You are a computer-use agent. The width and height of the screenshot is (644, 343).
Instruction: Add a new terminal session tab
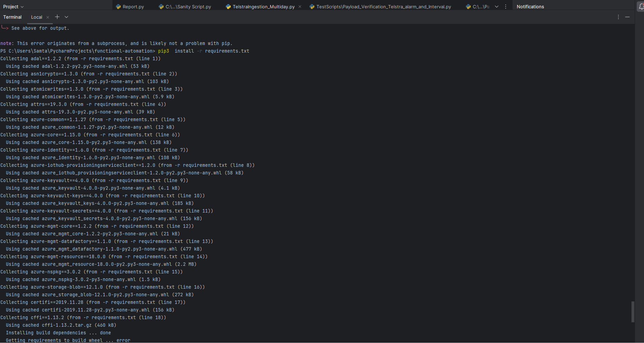pos(57,17)
